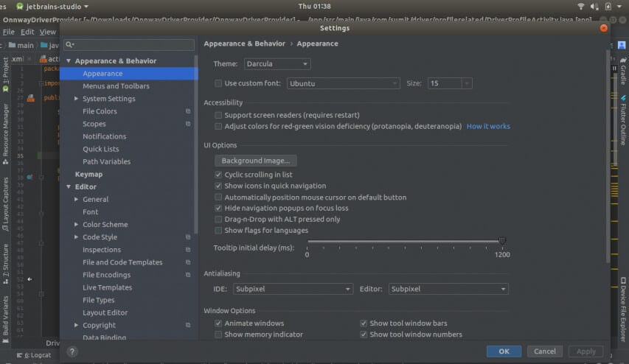Open the battery indicator in top bar
Viewport: 629px width, 364px height.
608,6
